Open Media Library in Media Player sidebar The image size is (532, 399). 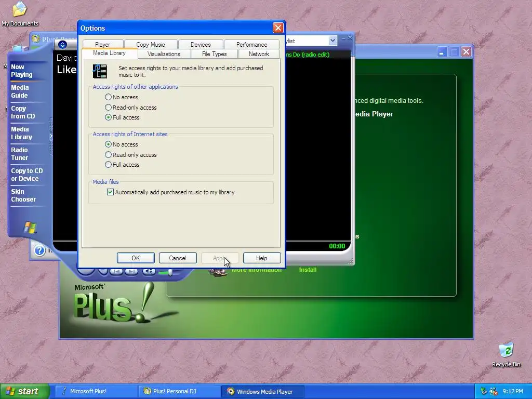(21, 133)
